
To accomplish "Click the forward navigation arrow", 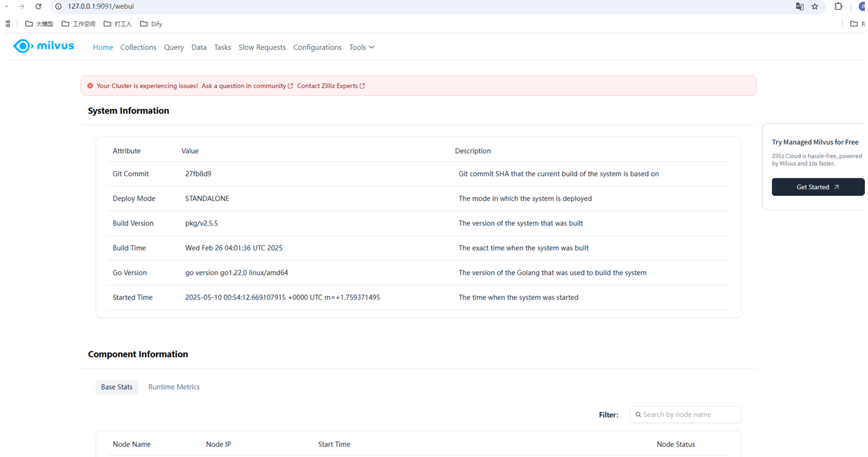I will coord(21,6).
